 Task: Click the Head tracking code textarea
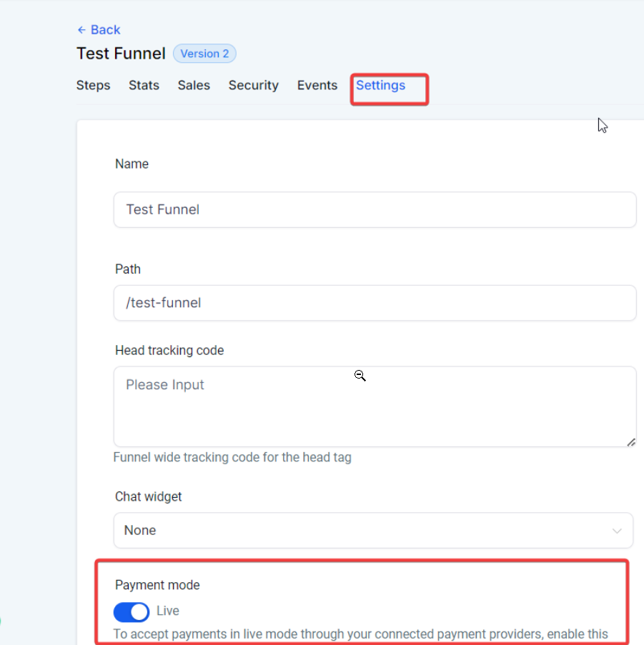[375, 407]
